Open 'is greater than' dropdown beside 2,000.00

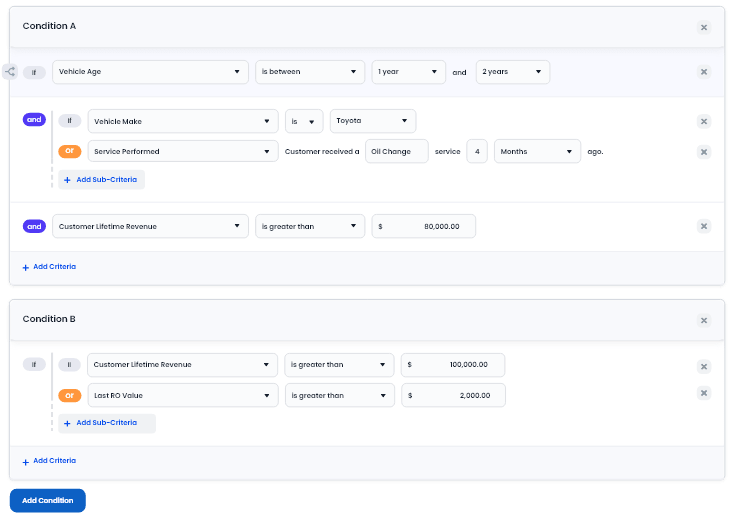coord(339,395)
